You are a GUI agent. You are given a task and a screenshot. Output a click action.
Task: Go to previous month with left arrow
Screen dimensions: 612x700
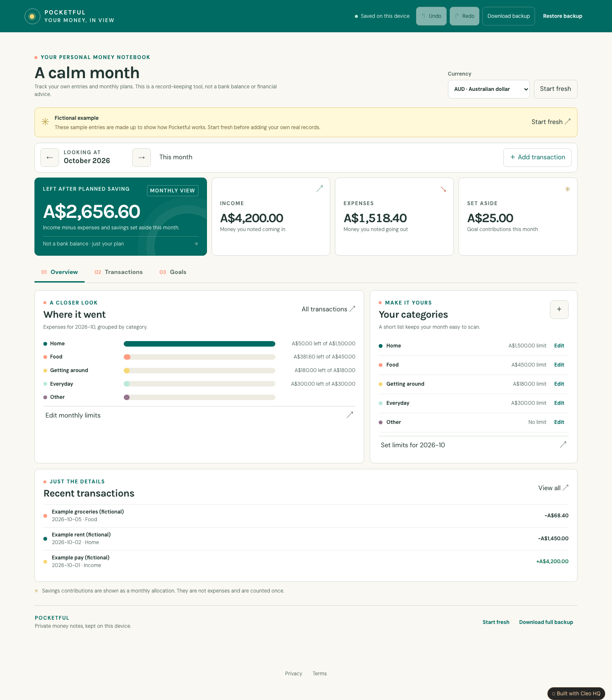pos(50,158)
